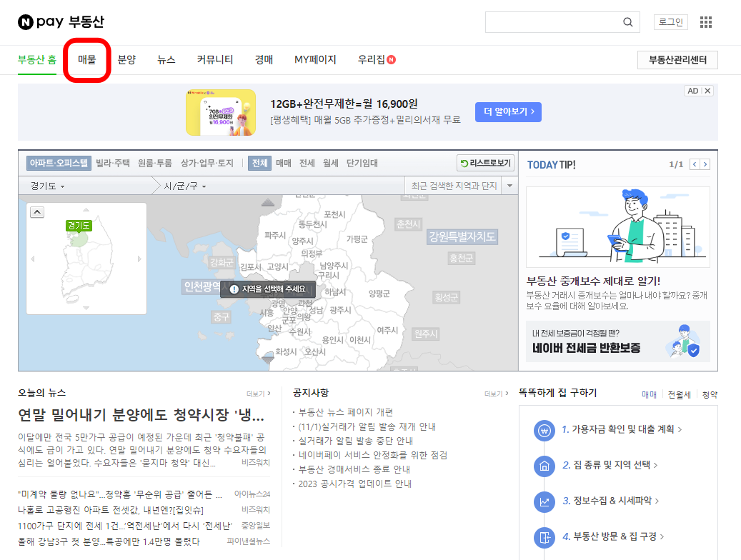Image resolution: width=741 pixels, height=560 pixels.
Task: Select 월세 deal type filter
Action: pyautogui.click(x=330, y=163)
